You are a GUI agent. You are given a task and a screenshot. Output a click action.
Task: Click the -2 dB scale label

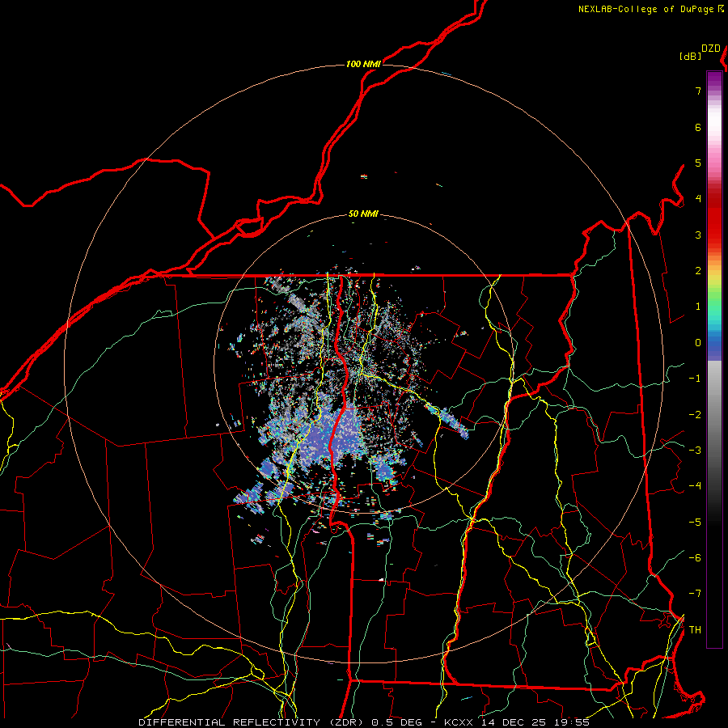pos(695,414)
